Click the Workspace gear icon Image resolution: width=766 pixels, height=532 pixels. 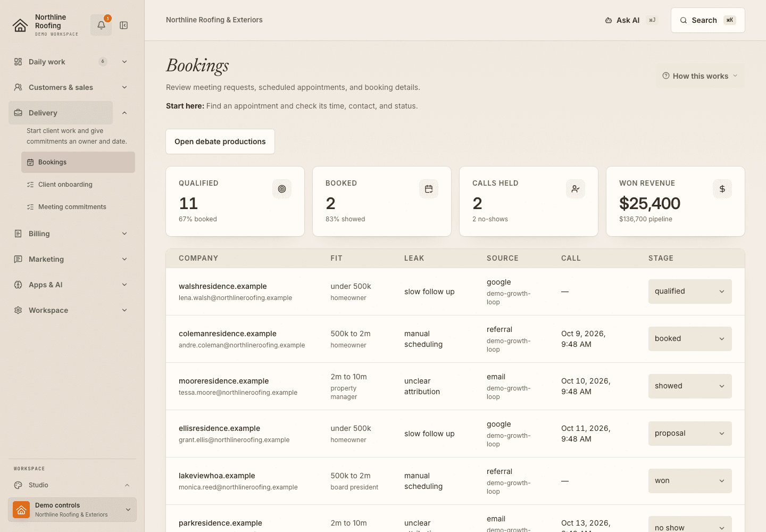click(x=18, y=310)
